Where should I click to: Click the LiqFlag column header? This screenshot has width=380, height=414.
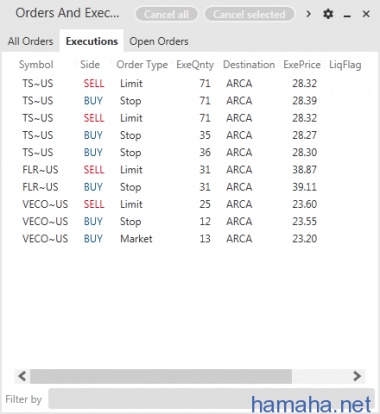pos(345,65)
